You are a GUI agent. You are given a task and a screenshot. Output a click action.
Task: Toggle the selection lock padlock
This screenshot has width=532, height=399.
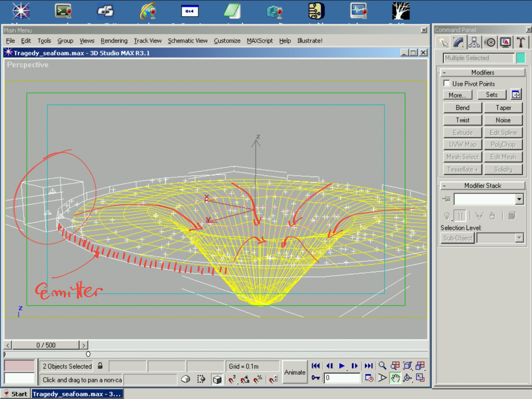pos(100,366)
